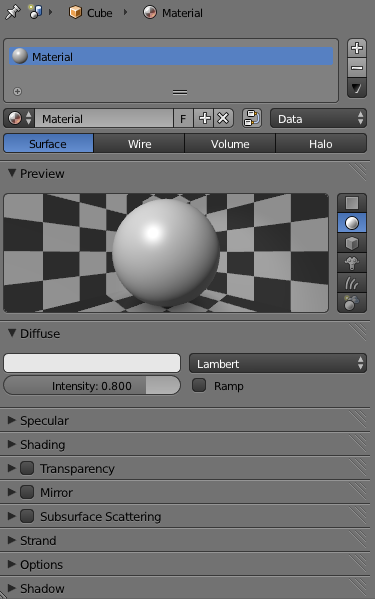Enable the Mirror checkbox
Viewport: 375px width, 599px height.
tap(27, 492)
